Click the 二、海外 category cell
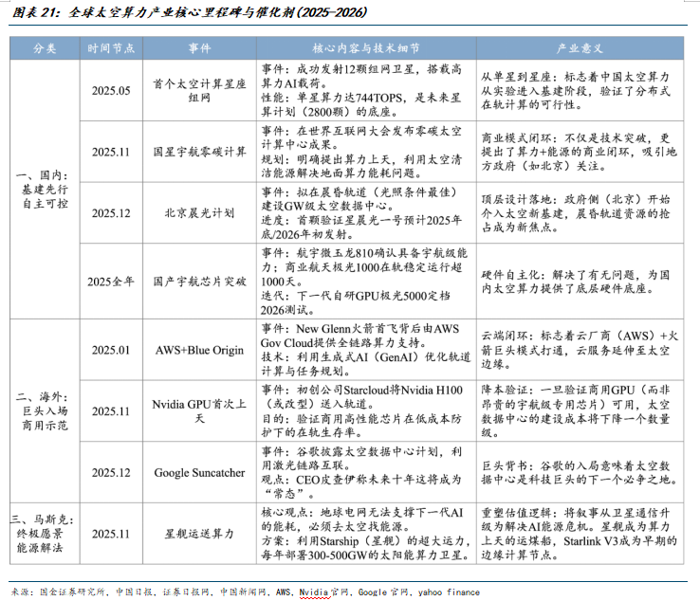700x601 pixels. [x=45, y=410]
